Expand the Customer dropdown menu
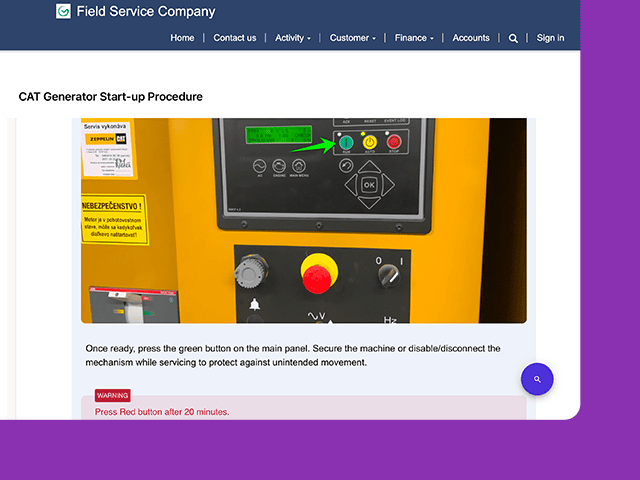The width and height of the screenshot is (640, 480). 353,38
